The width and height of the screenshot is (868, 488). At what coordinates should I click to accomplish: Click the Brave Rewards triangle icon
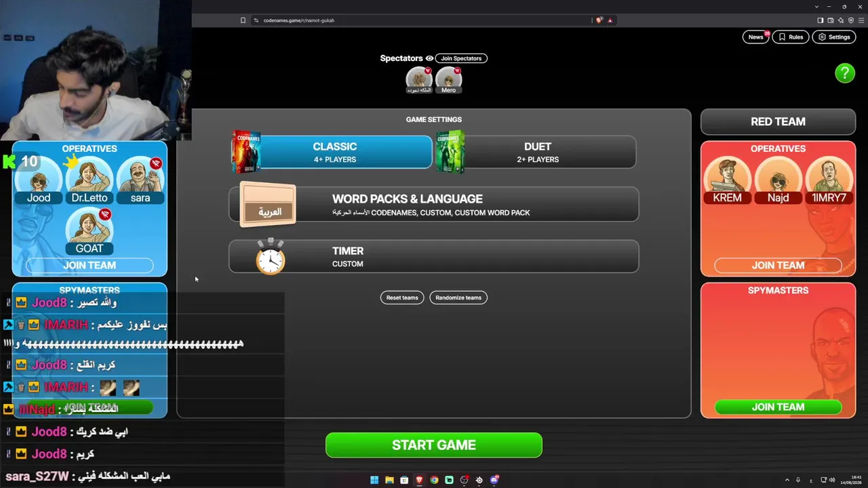click(610, 20)
